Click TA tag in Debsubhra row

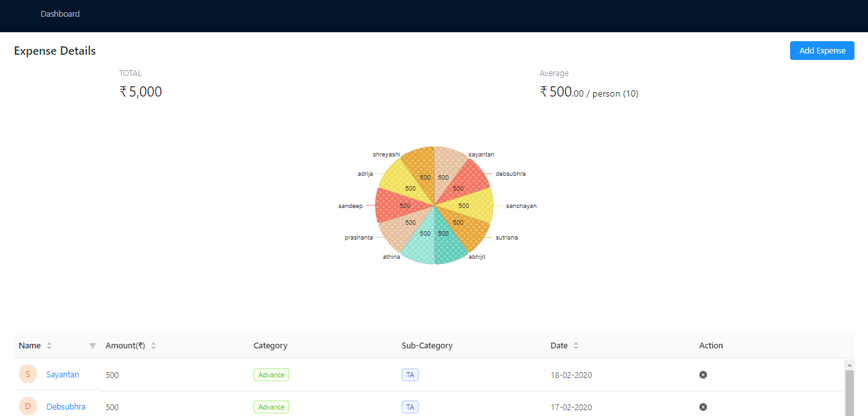point(410,407)
